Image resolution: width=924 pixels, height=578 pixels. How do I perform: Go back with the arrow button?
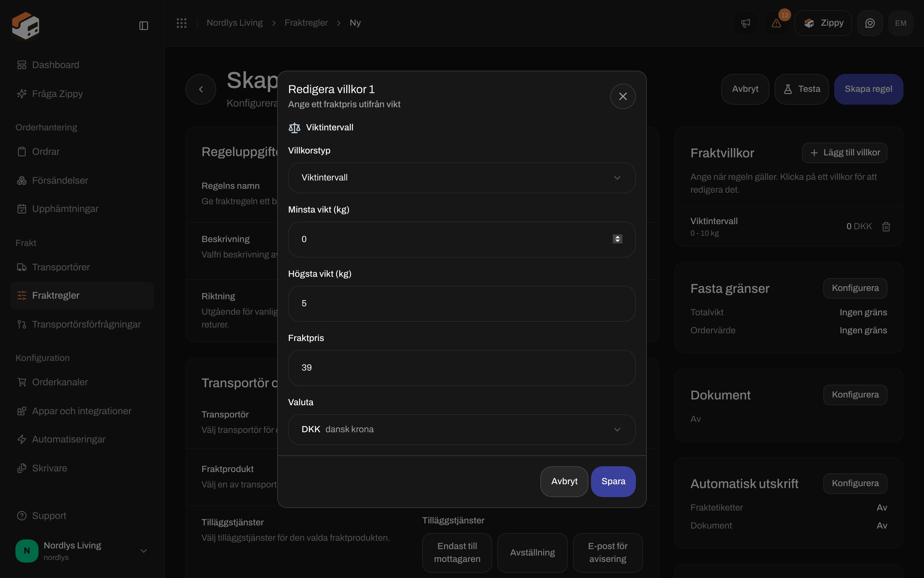click(x=201, y=89)
